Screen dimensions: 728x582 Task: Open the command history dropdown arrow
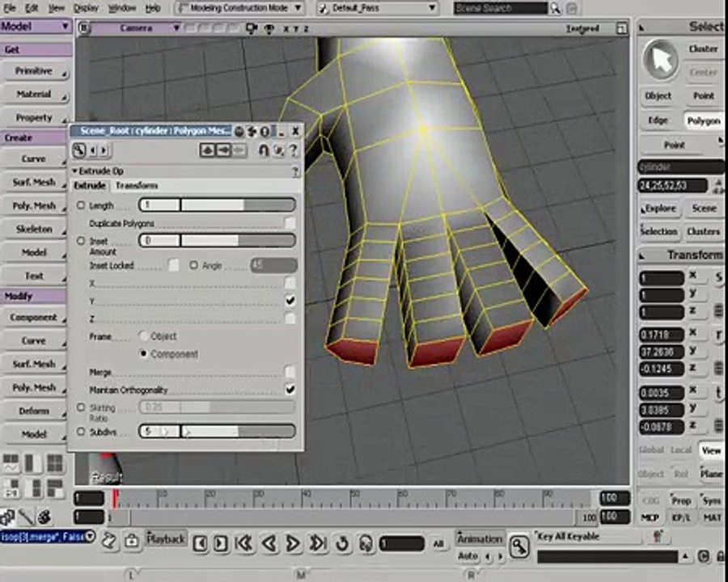[x=90, y=537]
